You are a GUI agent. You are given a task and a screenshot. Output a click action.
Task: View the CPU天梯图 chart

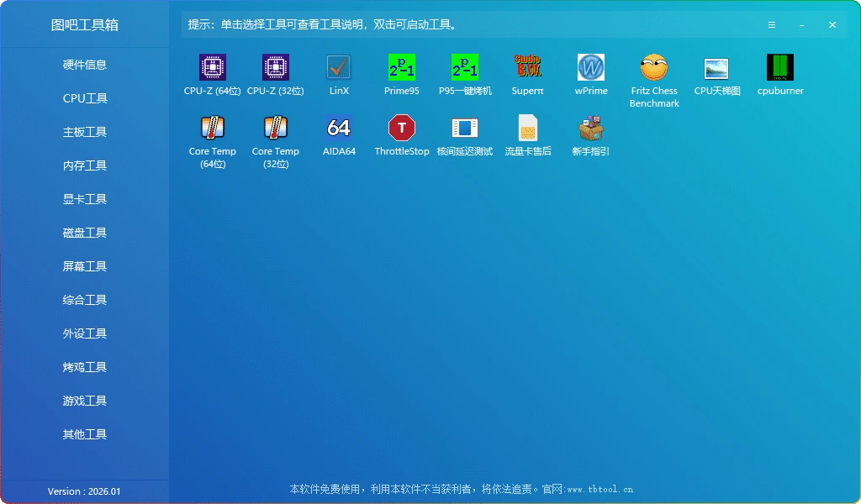716,74
